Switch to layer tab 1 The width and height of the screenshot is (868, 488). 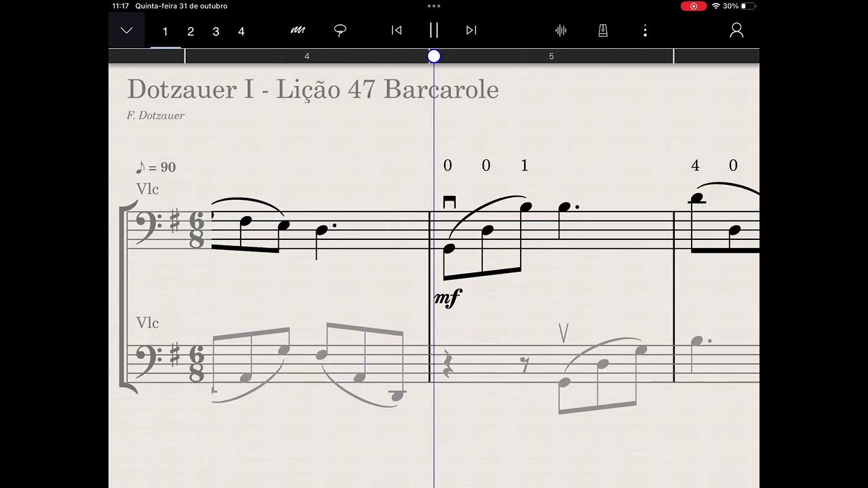165,31
